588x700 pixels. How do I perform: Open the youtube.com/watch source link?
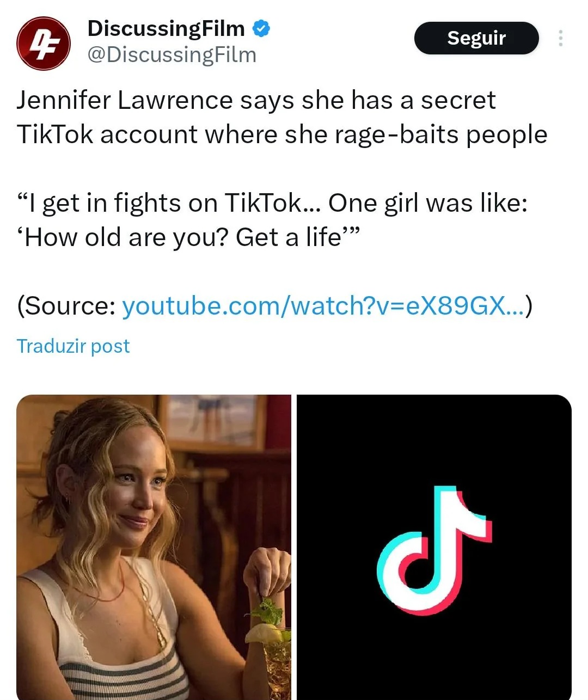coord(323,306)
